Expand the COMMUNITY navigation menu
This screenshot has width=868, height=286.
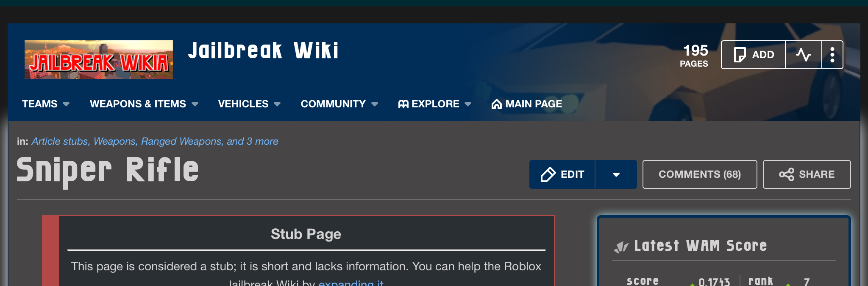tap(339, 104)
